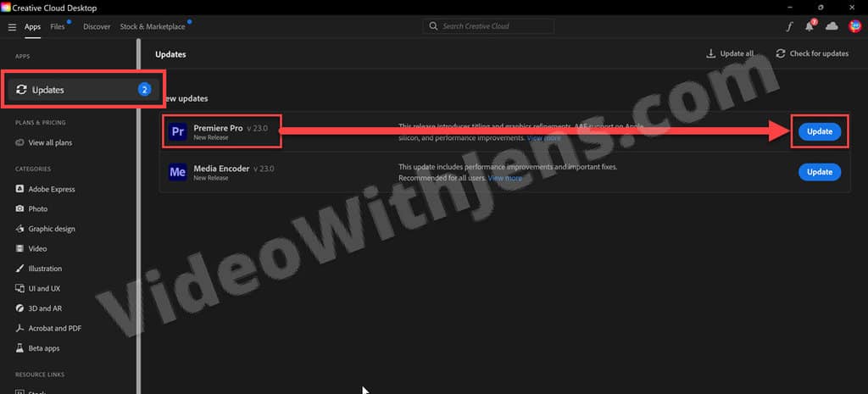The image size is (868, 394).
Task: Select the Media Encoder name text
Action: click(221, 169)
